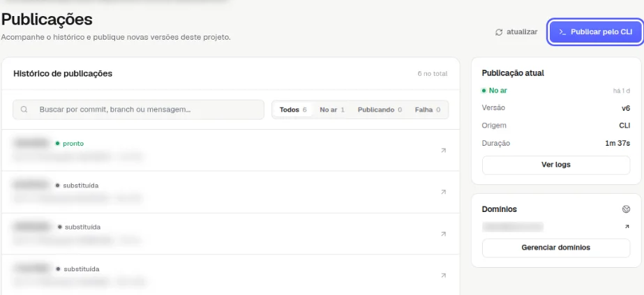644x295 pixels.
Task: Open the second substituída publication arrow icon
Action: (x=443, y=234)
